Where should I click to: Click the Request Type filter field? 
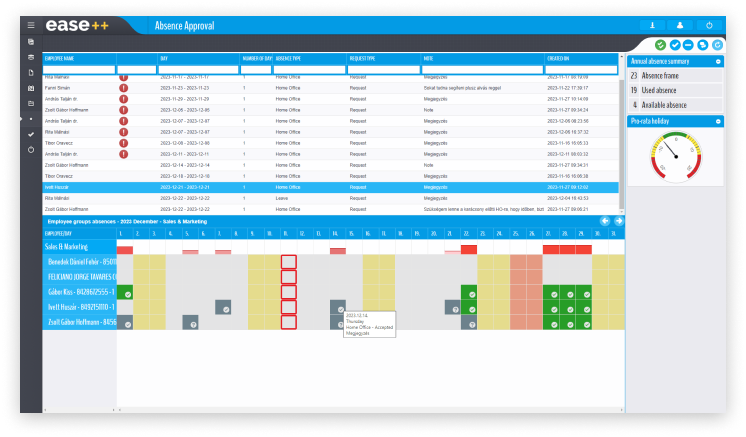(x=383, y=69)
